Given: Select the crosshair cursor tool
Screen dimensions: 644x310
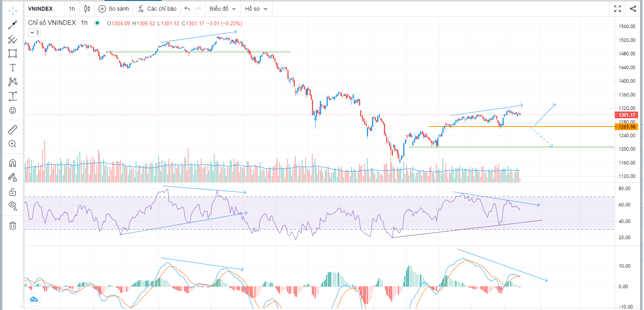Looking at the screenshot, I should 13,10.
